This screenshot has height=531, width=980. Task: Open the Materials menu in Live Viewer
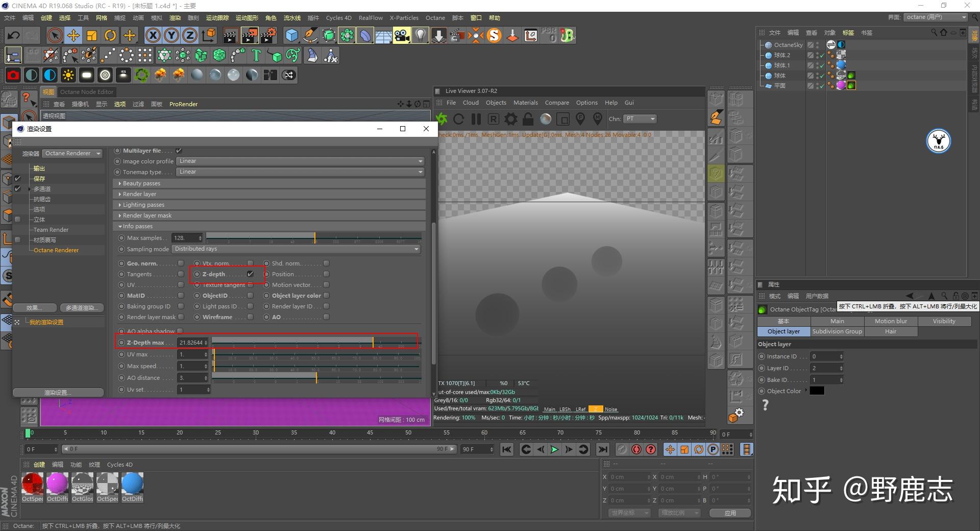[525, 103]
